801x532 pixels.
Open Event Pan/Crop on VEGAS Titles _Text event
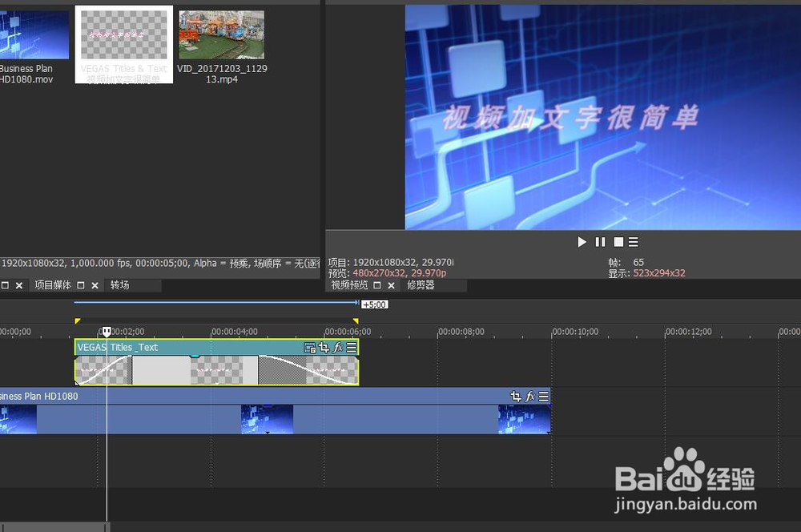(324, 347)
